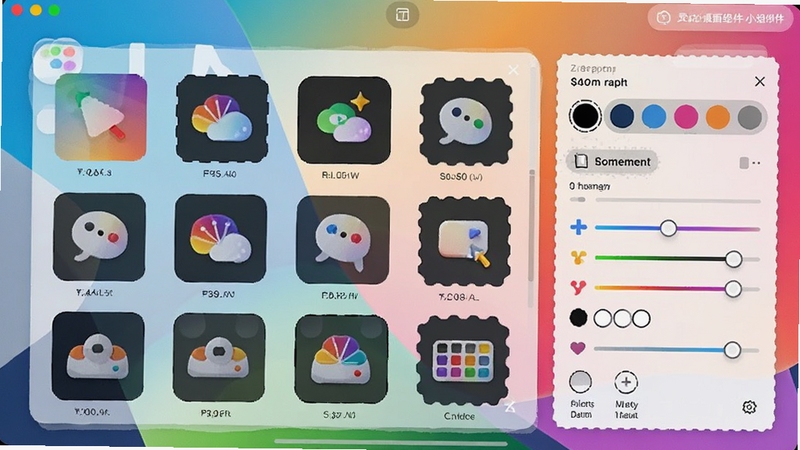
Task: Open the rainbow fan device icon labeled S.32.M
Action: click(341, 359)
